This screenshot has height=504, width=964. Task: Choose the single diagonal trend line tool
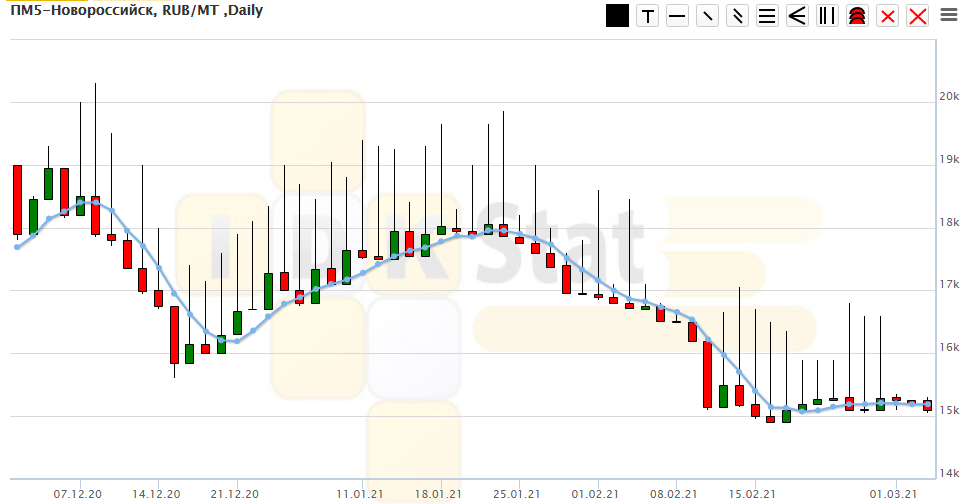click(708, 16)
